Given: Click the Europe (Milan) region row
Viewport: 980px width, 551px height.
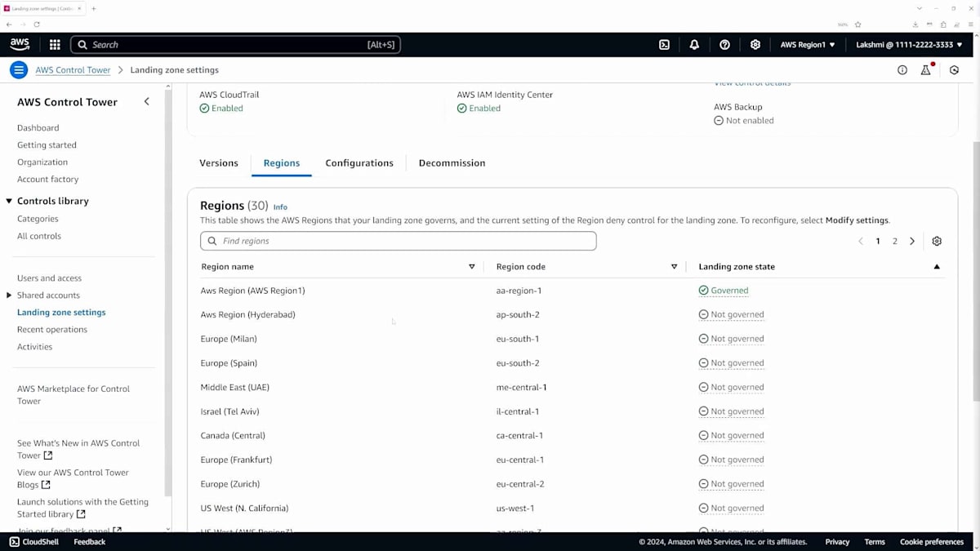Looking at the screenshot, I should pos(572,339).
